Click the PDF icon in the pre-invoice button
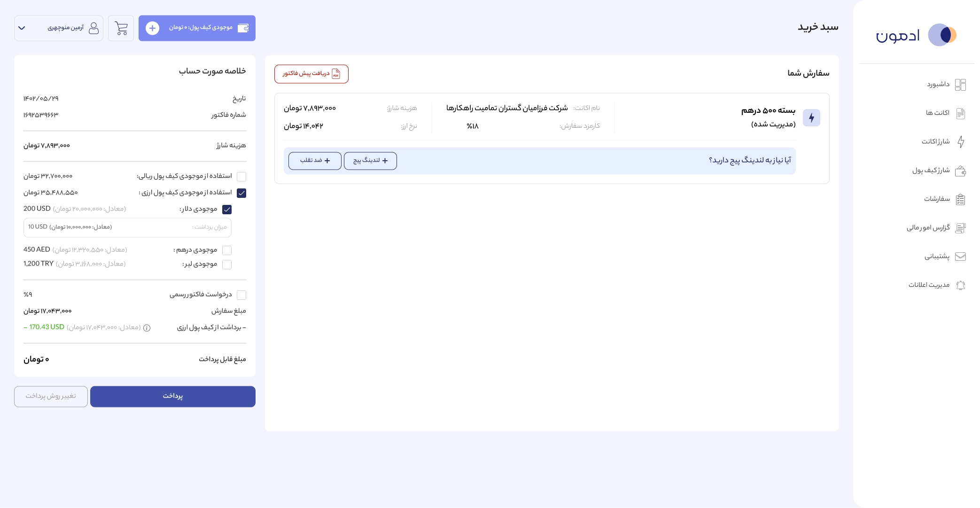Screen dimensions: 980x508 (x=336, y=74)
